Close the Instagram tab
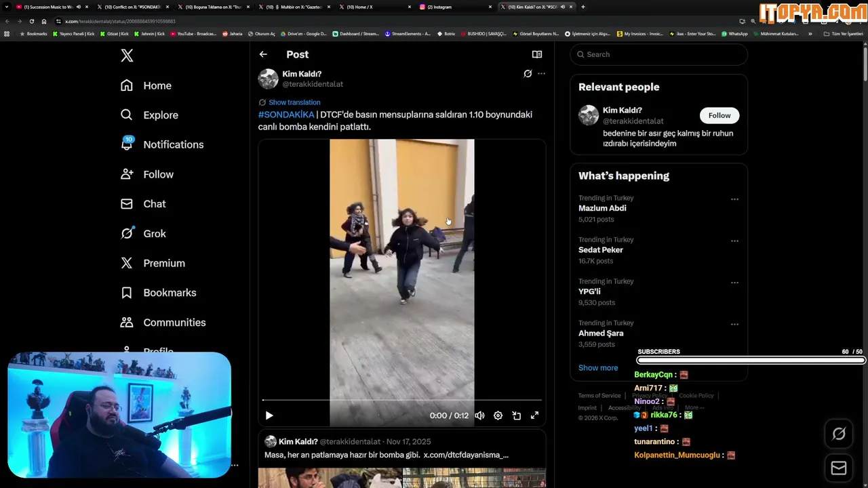The height and width of the screenshot is (488, 868). point(490,7)
